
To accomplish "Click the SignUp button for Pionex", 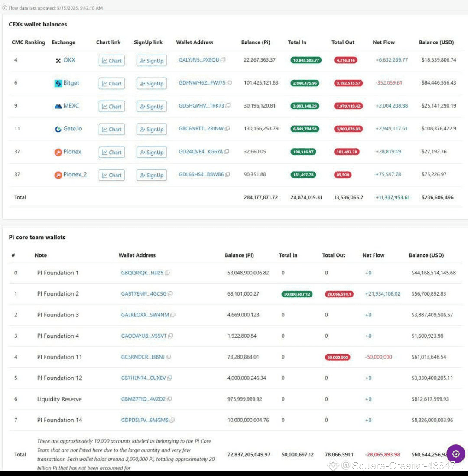I will point(151,153).
